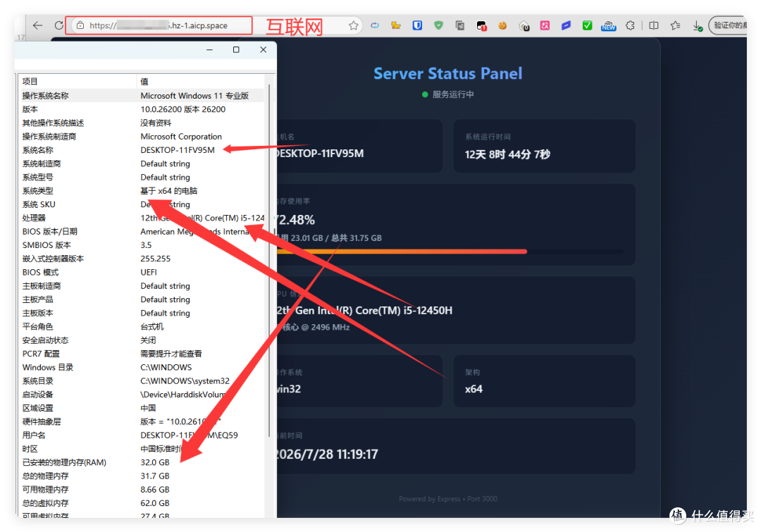Reload the page in the browser

click(58, 25)
